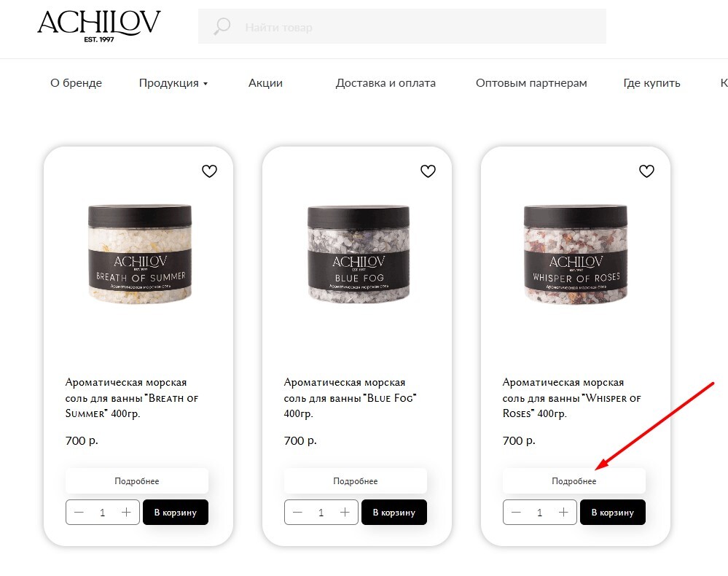Increase quantity for Blue Fog

pos(345,513)
